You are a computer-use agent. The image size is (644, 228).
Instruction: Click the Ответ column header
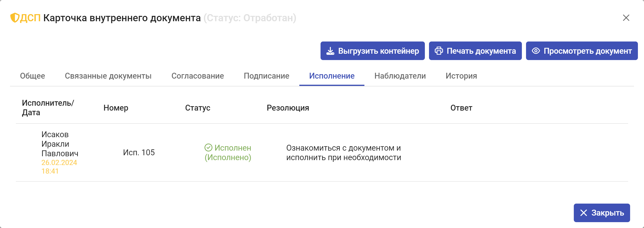(x=461, y=108)
